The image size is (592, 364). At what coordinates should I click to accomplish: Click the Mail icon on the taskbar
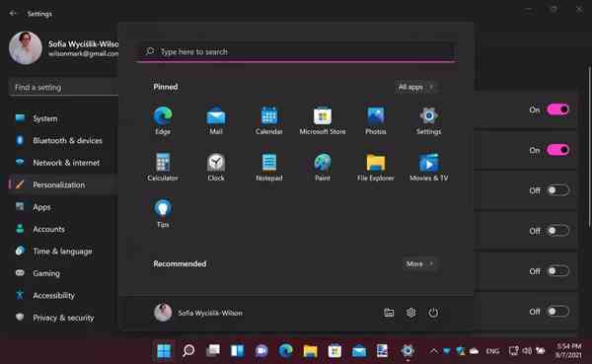(x=359, y=351)
